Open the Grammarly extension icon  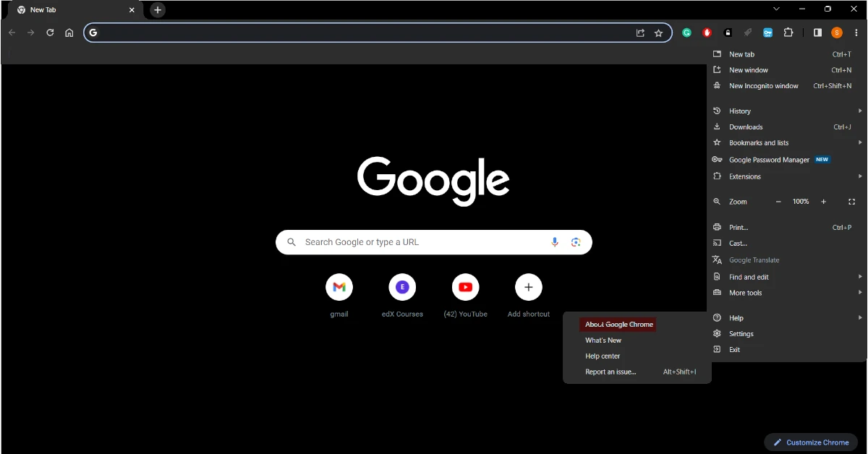[687, 33]
